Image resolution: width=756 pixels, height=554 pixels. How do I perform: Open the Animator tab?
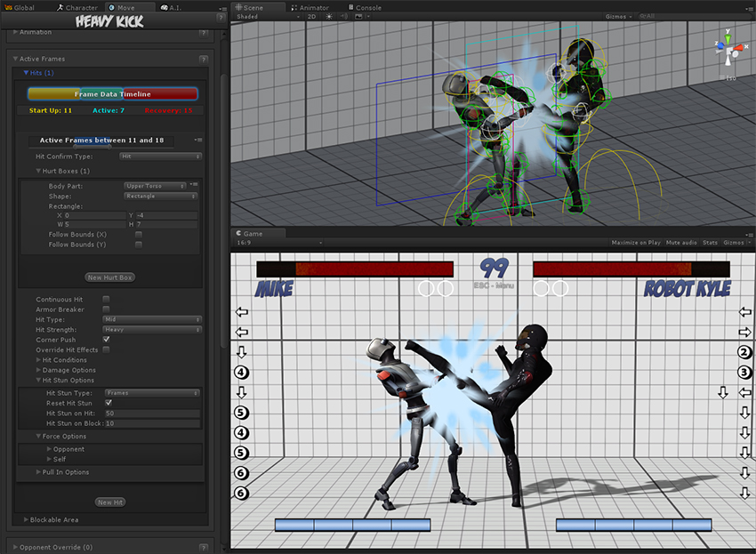(x=310, y=7)
